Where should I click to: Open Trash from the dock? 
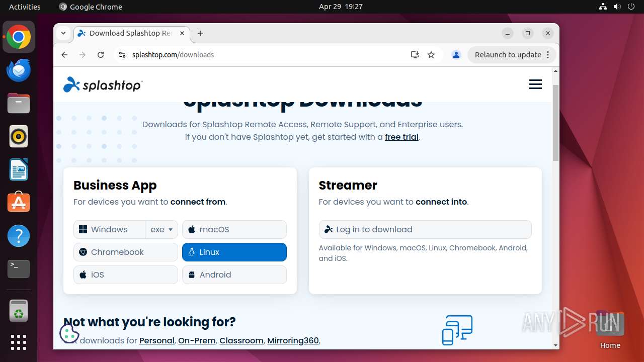pos(19,311)
